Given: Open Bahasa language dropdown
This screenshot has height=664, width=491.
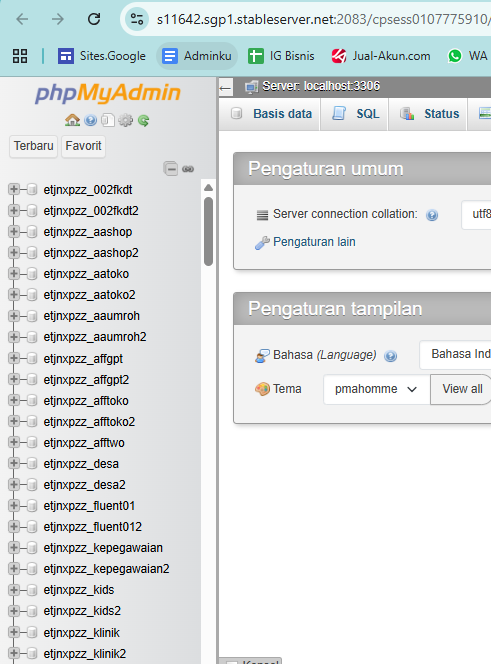Looking at the screenshot, I should click(x=455, y=354).
